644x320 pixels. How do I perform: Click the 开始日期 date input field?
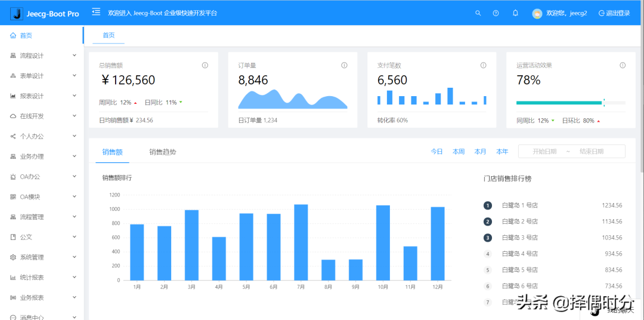[x=544, y=152]
